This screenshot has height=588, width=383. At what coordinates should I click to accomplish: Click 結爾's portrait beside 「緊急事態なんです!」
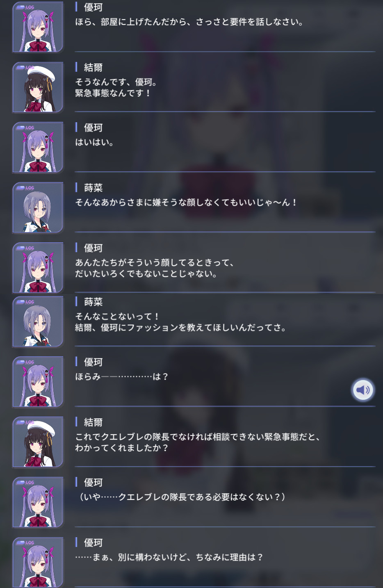click(38, 87)
